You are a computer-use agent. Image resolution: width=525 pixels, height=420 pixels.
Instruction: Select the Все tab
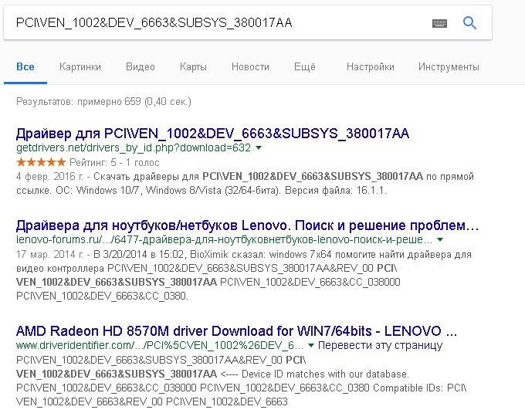pos(25,67)
